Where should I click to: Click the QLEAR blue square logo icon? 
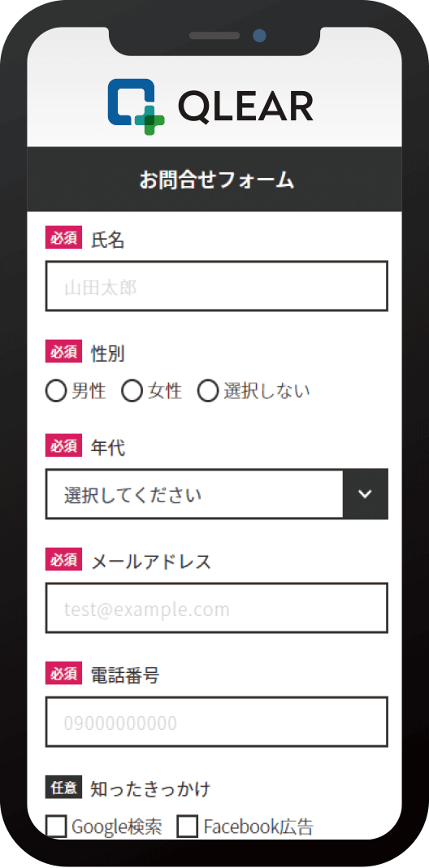tap(136, 106)
